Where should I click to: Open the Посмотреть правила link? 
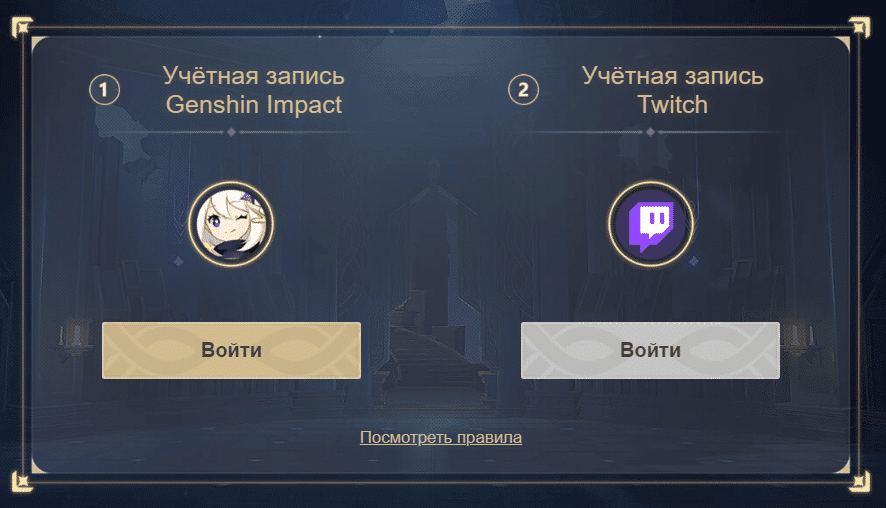[x=441, y=437]
